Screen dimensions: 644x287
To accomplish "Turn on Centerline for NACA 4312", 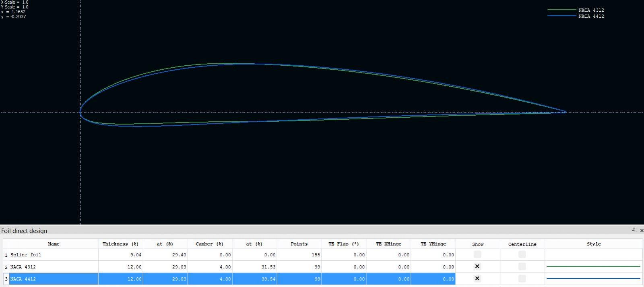I will 522,266.
